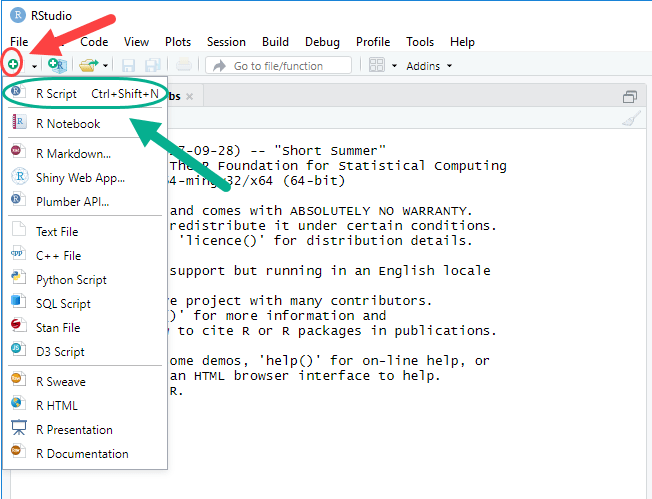Image resolution: width=652 pixels, height=499 pixels.
Task: Click the R Presentation easel icon
Action: click(x=19, y=427)
